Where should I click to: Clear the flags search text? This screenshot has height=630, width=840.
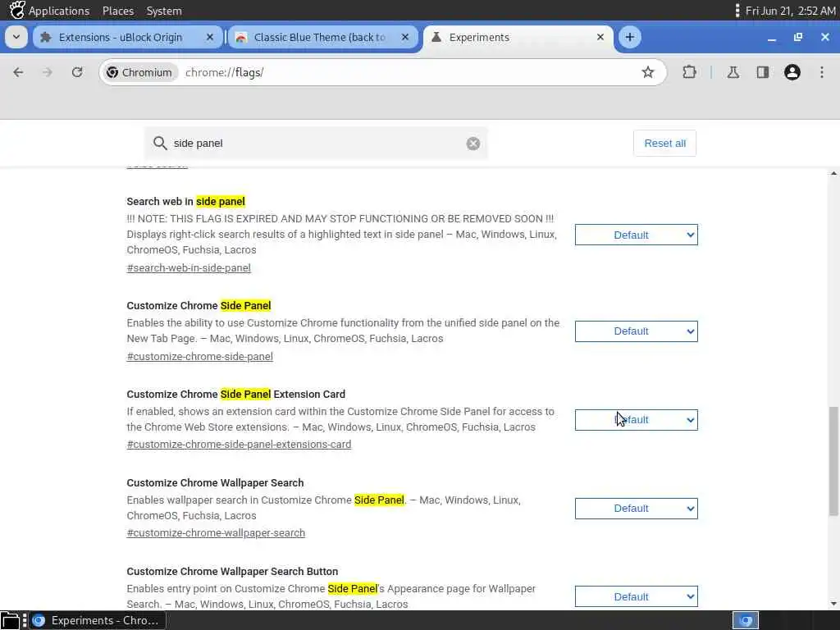tap(473, 144)
